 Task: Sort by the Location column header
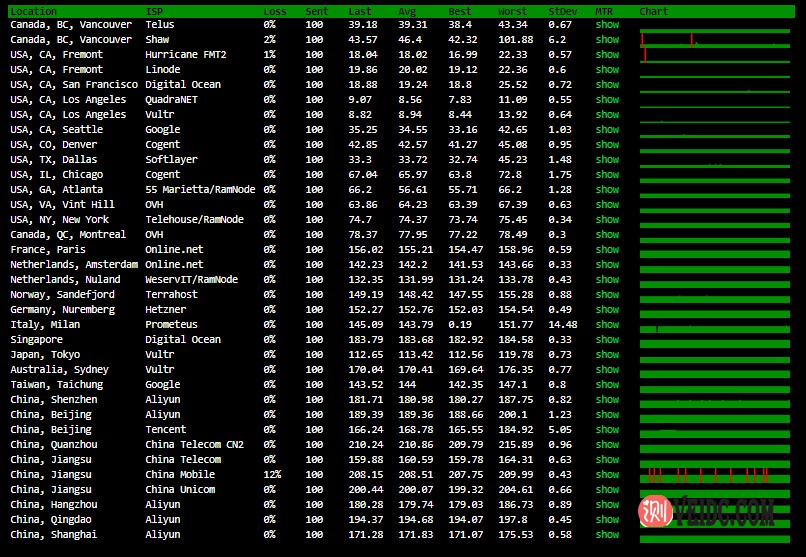click(33, 11)
